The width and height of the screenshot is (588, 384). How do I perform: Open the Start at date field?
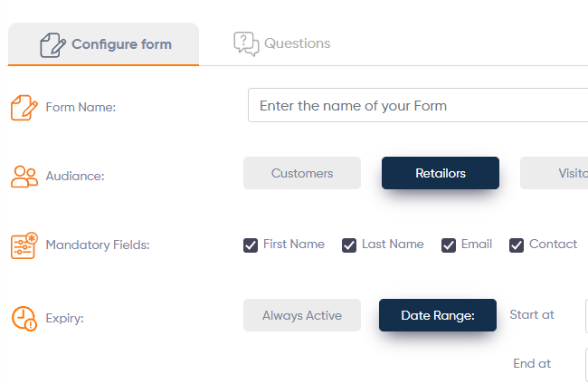[586, 316]
